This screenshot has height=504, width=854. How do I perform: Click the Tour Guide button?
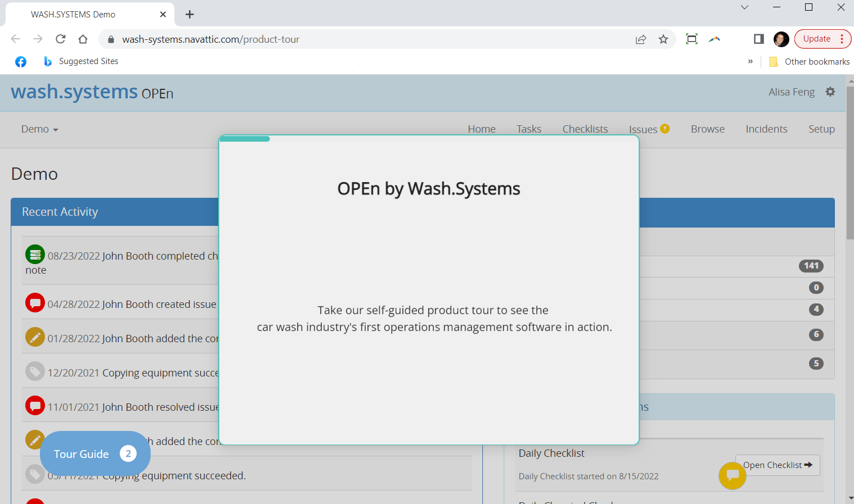[x=95, y=453]
